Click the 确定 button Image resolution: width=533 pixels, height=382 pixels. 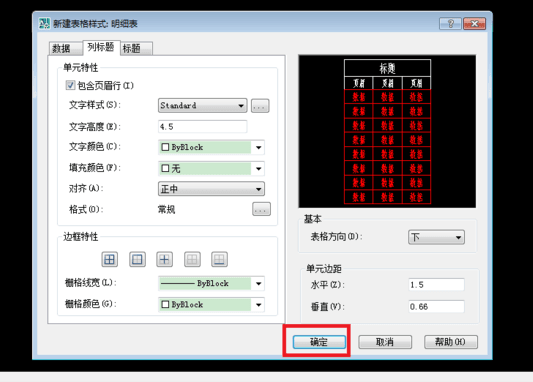319,342
